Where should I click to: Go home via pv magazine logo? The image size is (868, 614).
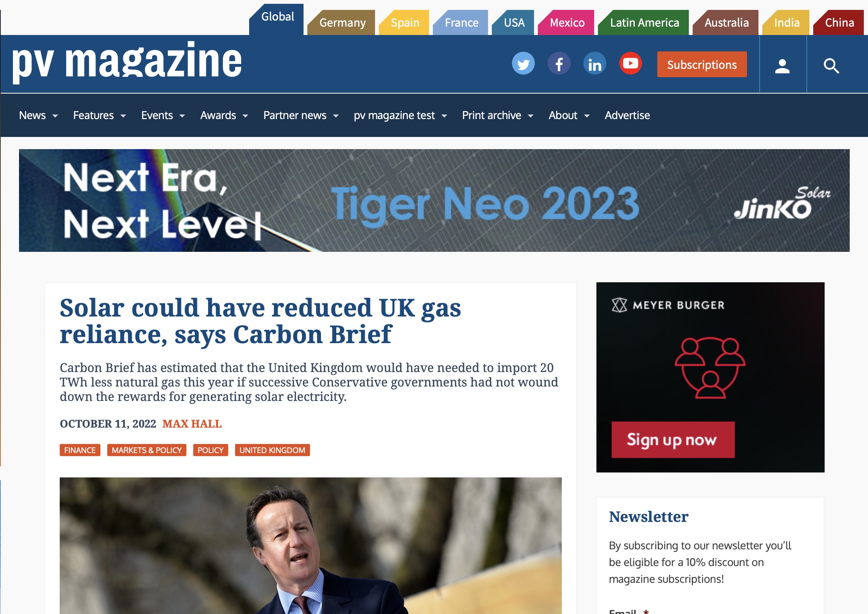click(127, 62)
